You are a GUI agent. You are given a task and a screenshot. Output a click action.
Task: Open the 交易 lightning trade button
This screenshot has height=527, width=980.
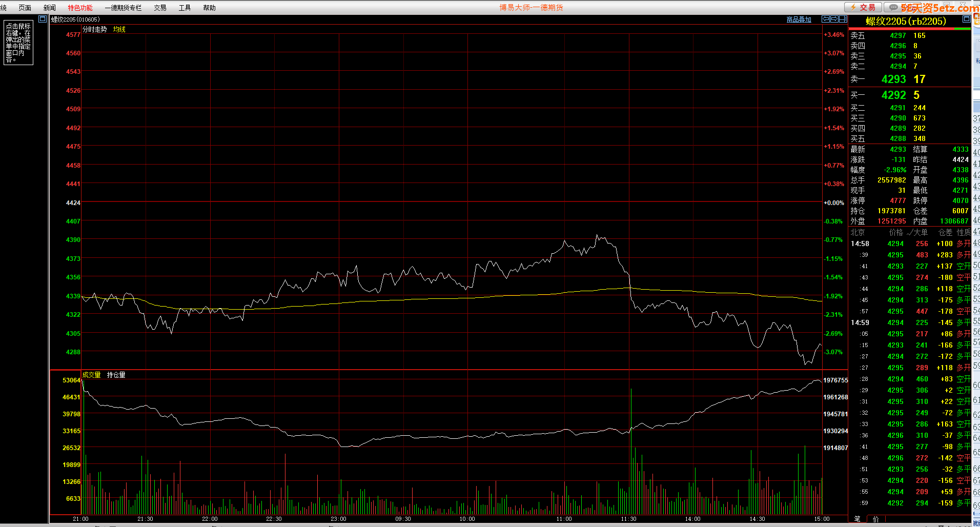pyautogui.click(x=863, y=7)
